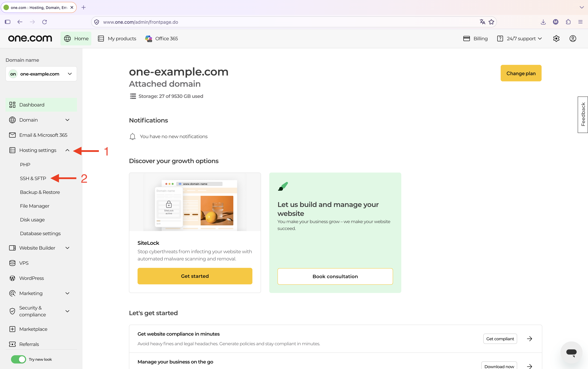Open the chat support bubble
Screen dimensions: 588x369
tap(571, 352)
